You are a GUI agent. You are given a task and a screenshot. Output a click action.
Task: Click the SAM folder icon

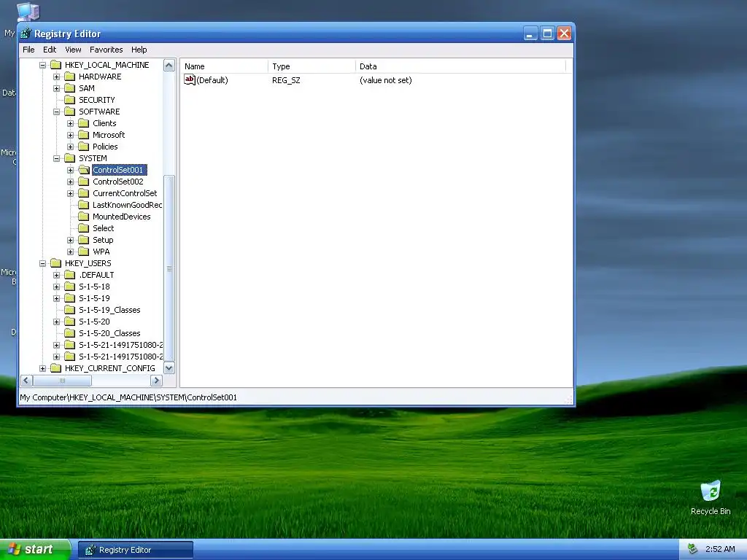pos(69,87)
